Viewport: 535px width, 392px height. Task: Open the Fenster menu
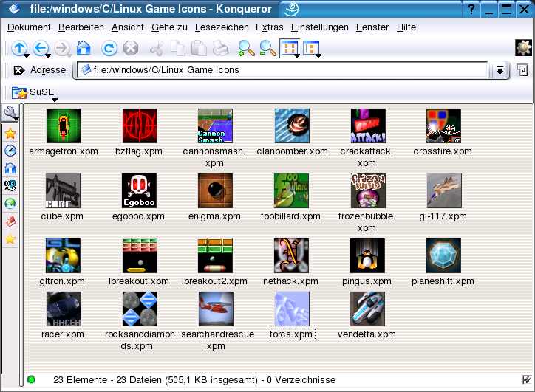point(372,27)
